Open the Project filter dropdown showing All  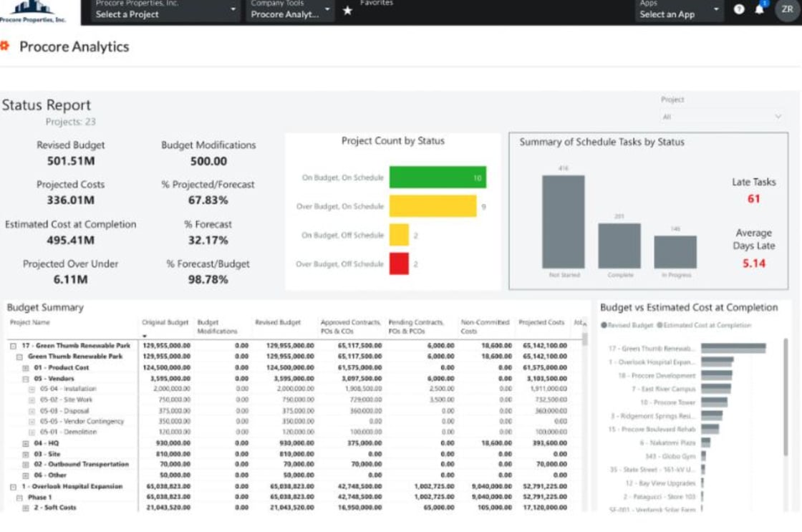(721, 117)
